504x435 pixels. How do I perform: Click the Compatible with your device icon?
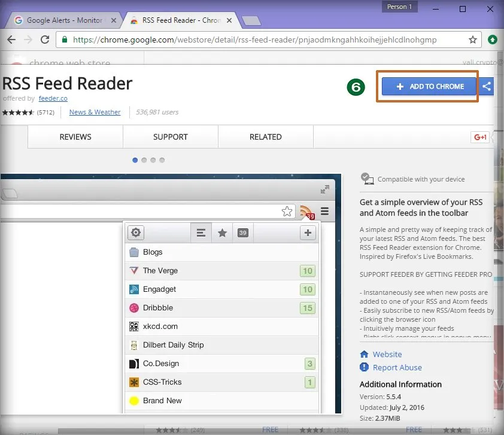tap(367, 179)
